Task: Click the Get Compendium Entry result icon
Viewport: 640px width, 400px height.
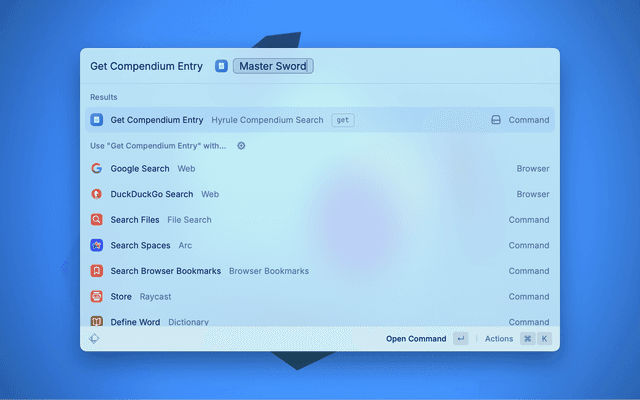Action: [x=97, y=120]
